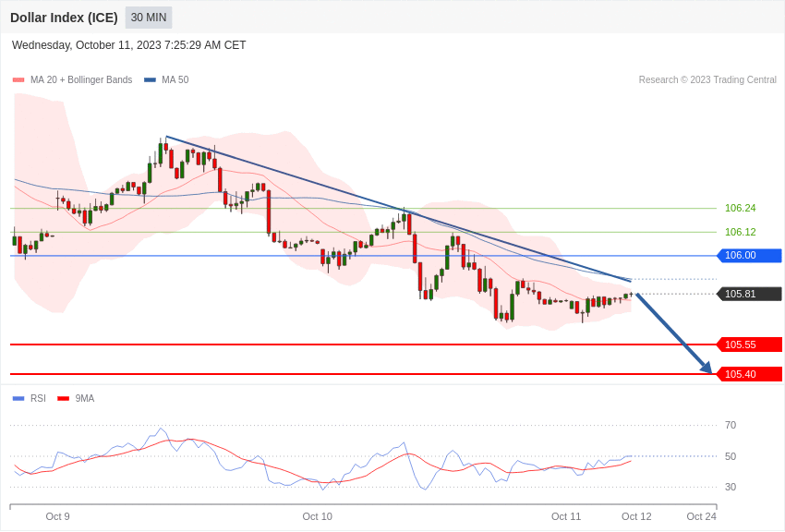Click the blue 106.00 price tag

749,256
